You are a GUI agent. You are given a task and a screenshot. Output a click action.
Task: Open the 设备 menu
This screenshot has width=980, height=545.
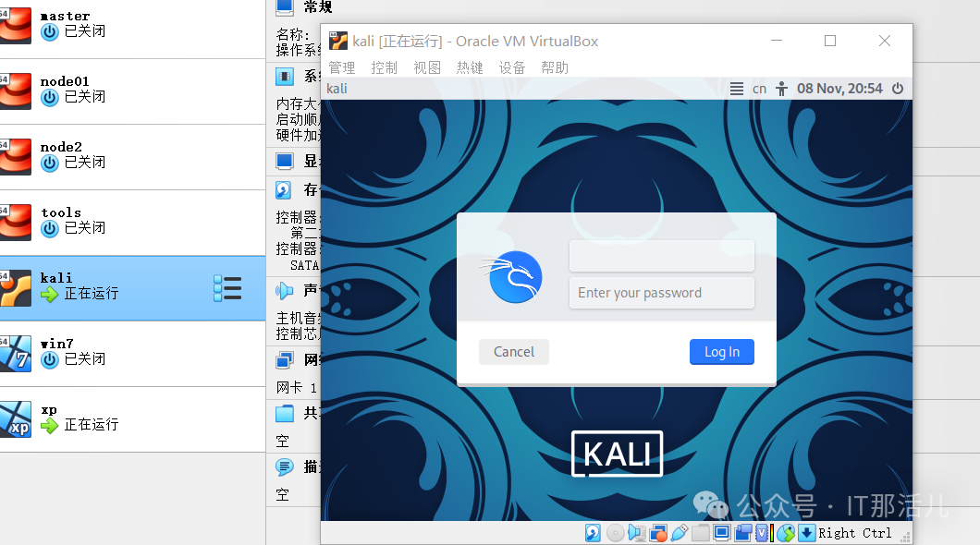pos(512,67)
